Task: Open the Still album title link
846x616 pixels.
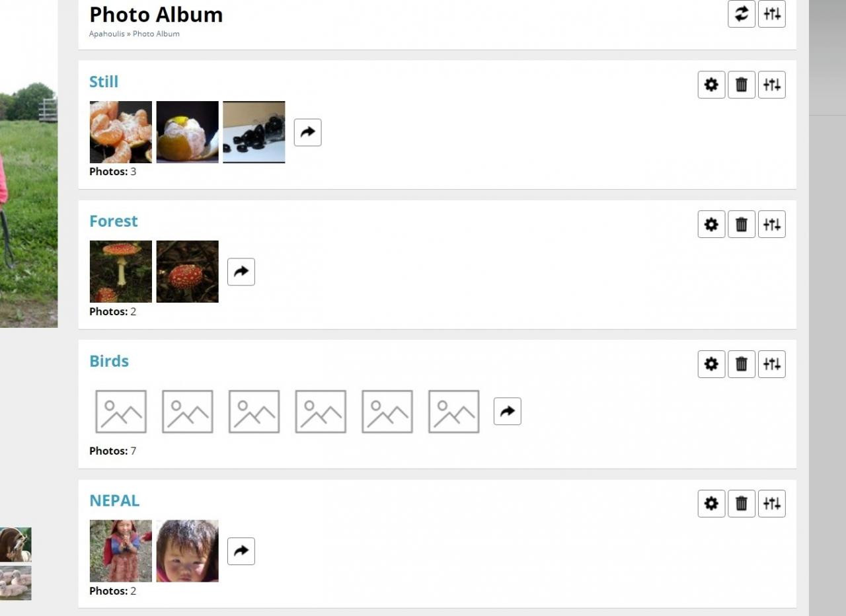Action: click(x=104, y=82)
